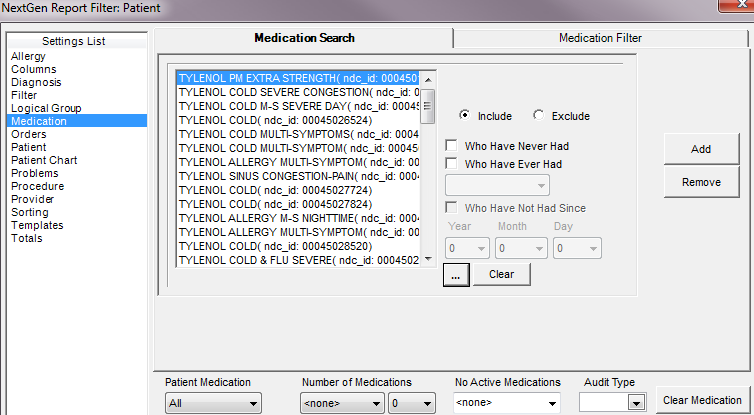Viewport: 754px width, 415px height.
Task: Select TYLENOL SINUS CONGESTION-PAIN medication row
Action: pos(298,176)
